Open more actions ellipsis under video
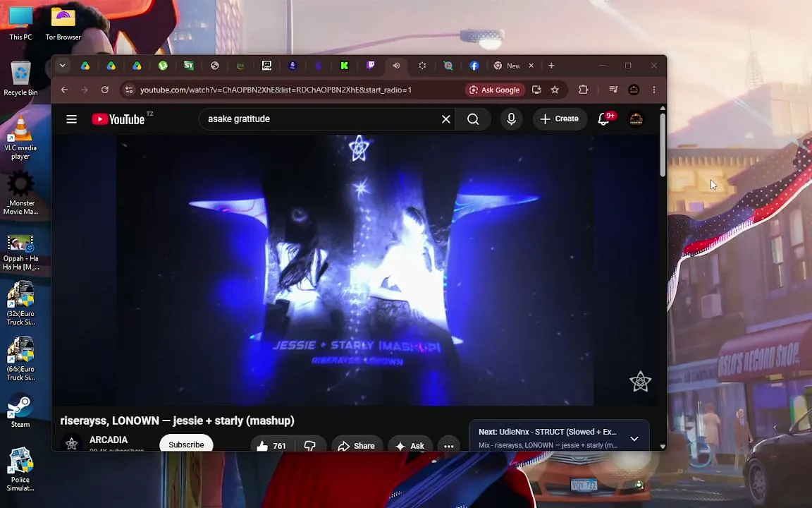 (x=448, y=445)
